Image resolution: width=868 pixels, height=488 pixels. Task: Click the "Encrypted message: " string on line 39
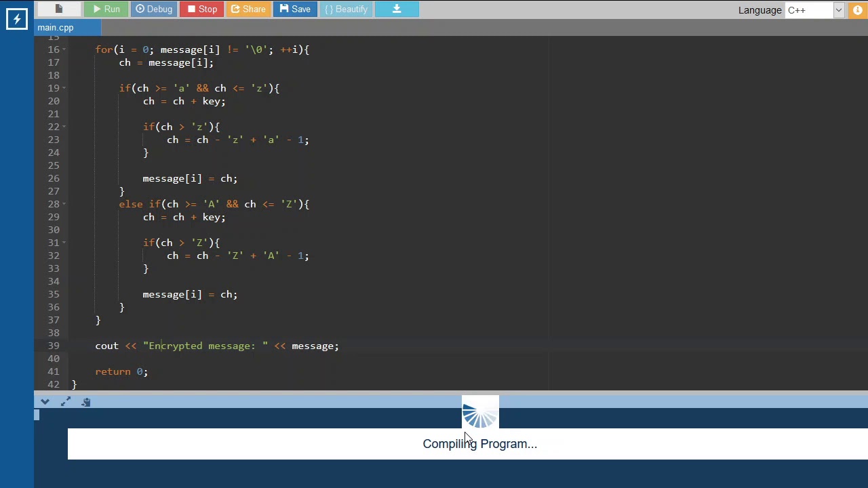coord(205,346)
